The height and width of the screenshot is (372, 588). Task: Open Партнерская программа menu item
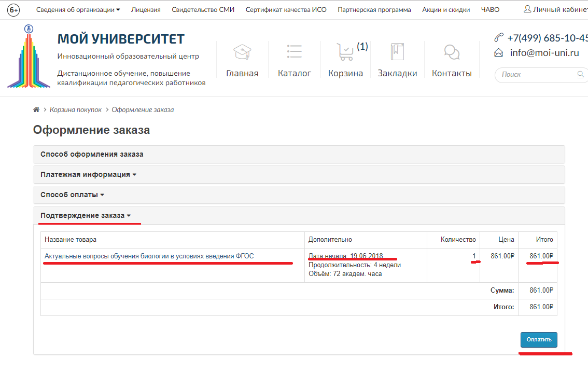374,10
